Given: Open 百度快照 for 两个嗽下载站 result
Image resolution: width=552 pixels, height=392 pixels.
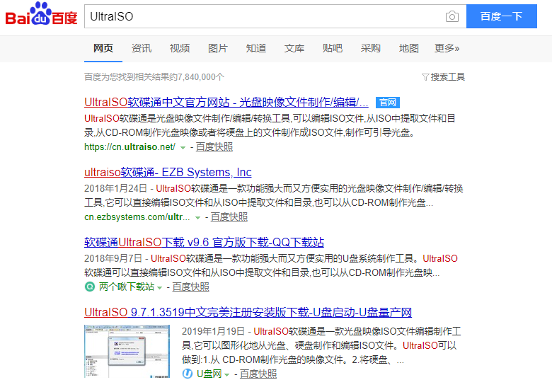Looking at the screenshot, I should pos(190,287).
